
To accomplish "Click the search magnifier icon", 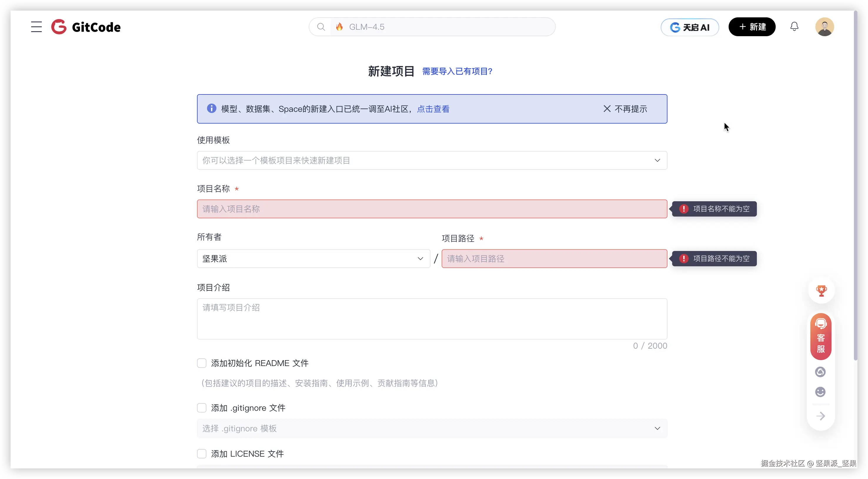I will (x=321, y=27).
